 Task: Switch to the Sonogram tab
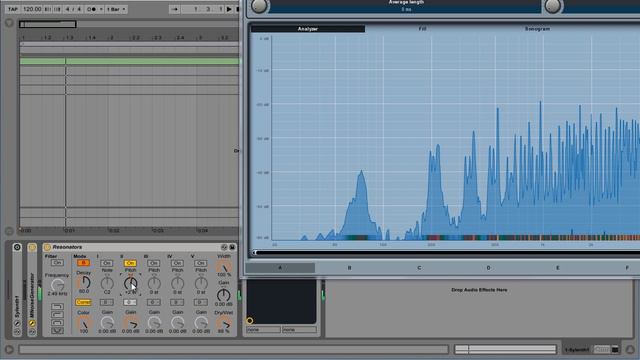[537, 29]
